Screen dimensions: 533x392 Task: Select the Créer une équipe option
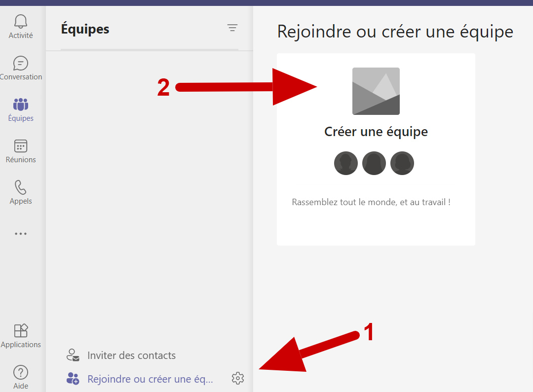coord(376,132)
